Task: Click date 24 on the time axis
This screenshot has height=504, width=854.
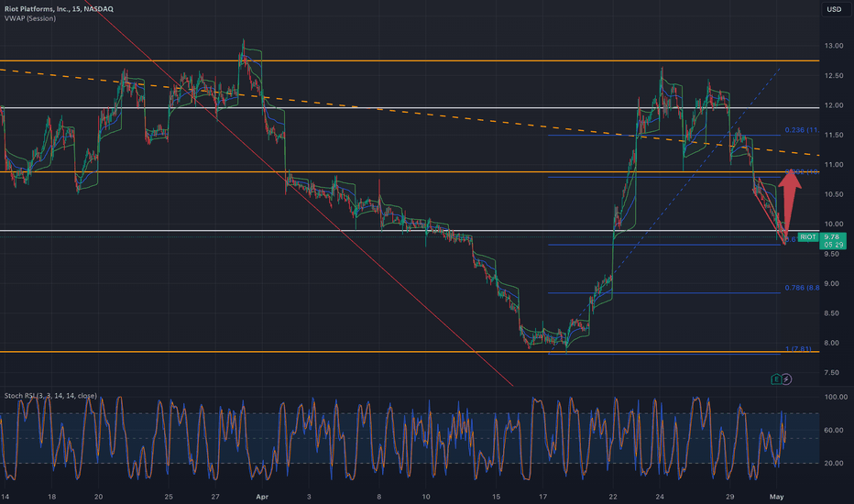Action: coord(660,497)
